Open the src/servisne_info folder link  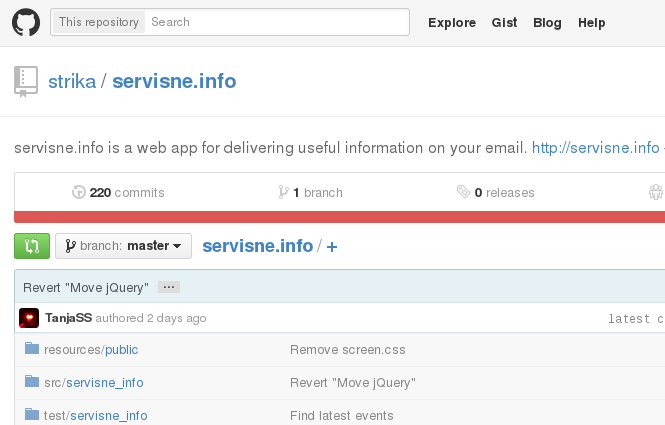coord(105,383)
